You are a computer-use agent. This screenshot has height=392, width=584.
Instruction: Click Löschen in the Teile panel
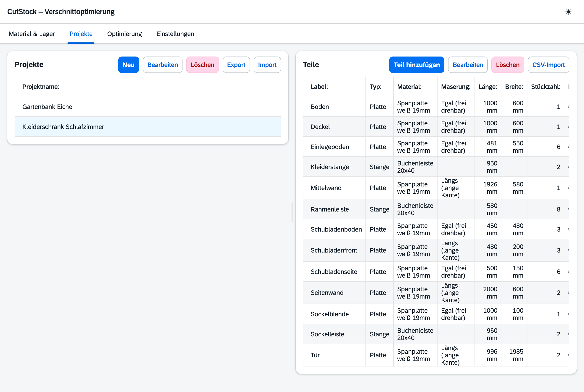pos(508,65)
